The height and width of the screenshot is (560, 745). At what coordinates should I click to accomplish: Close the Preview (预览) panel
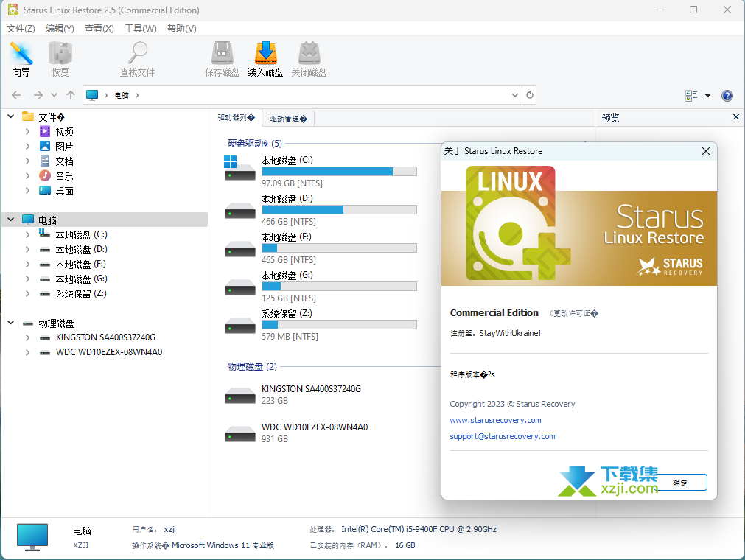(736, 117)
